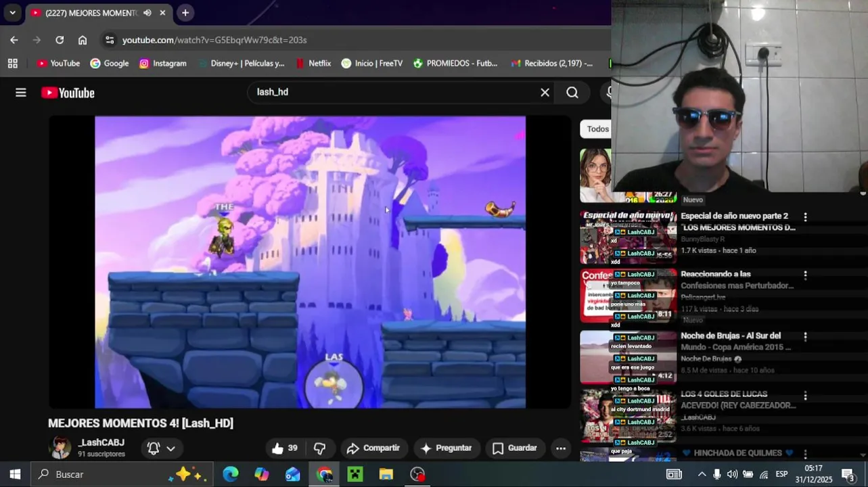
Task: Open volume control in system tray
Action: tap(732, 474)
